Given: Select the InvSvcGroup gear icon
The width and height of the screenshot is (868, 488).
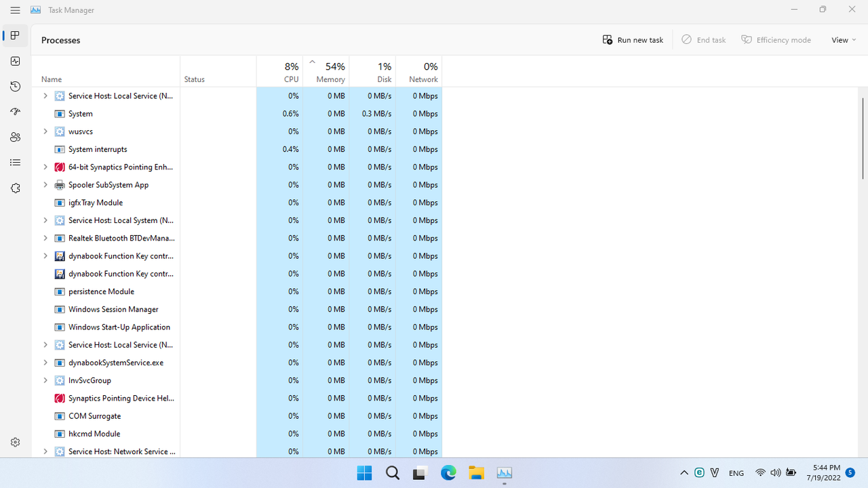Looking at the screenshot, I should (60, 380).
